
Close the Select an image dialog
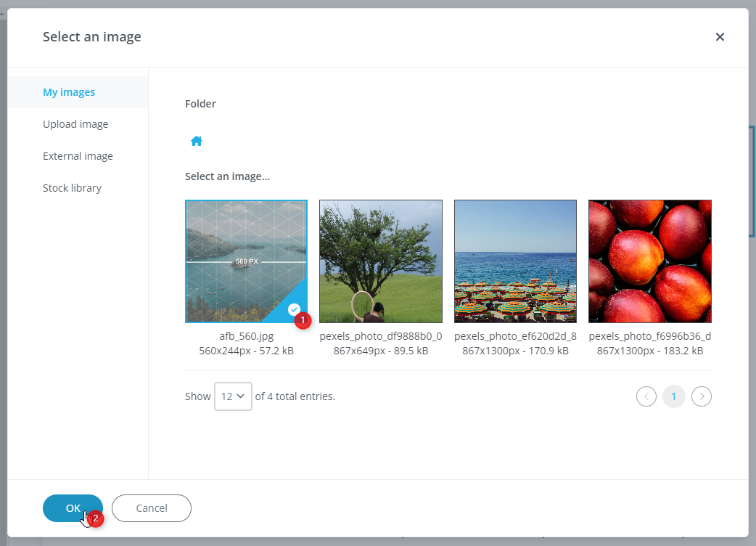pos(720,37)
